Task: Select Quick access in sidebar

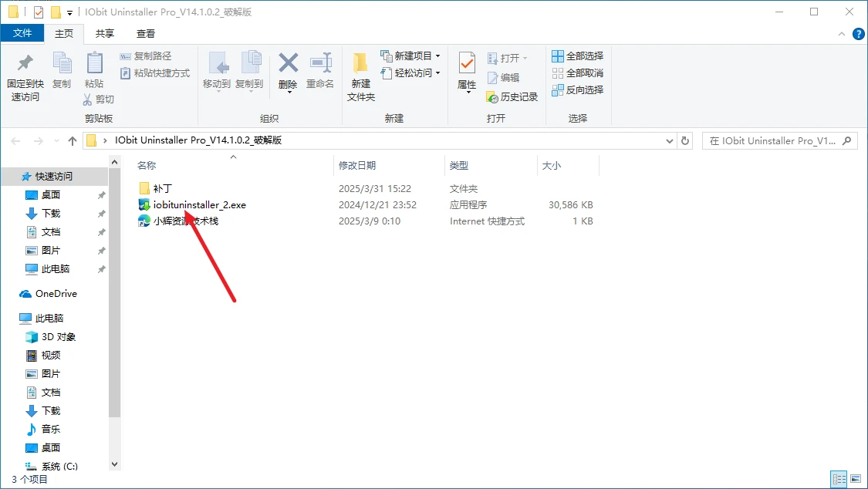Action: point(54,177)
